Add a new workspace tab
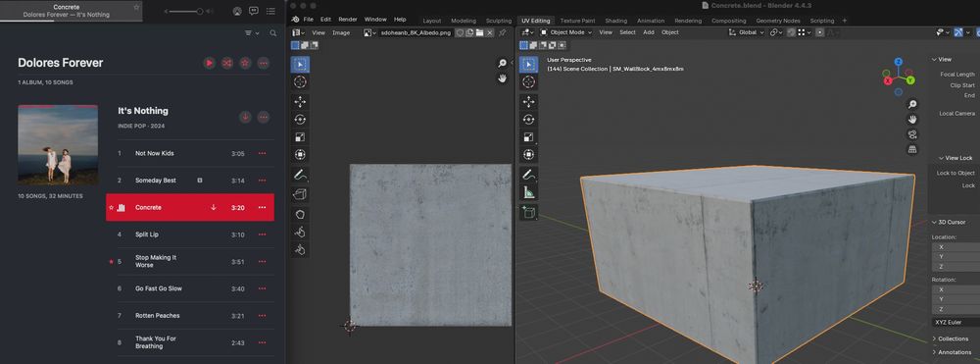This screenshot has height=364, width=980. [x=845, y=21]
